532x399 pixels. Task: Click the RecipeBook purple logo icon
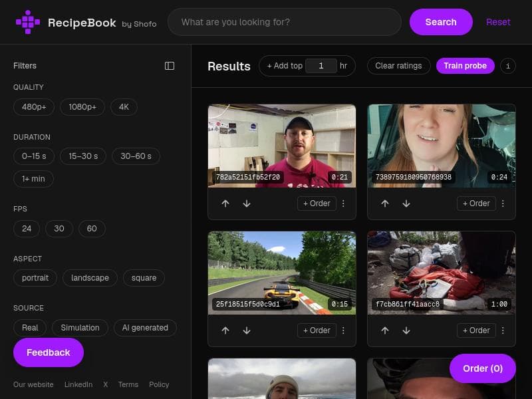pos(28,22)
